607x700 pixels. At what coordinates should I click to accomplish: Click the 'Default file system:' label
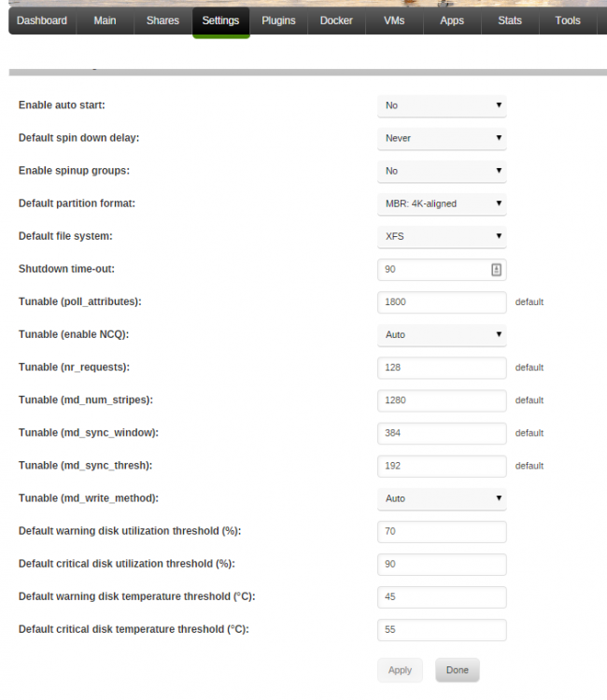(65, 236)
